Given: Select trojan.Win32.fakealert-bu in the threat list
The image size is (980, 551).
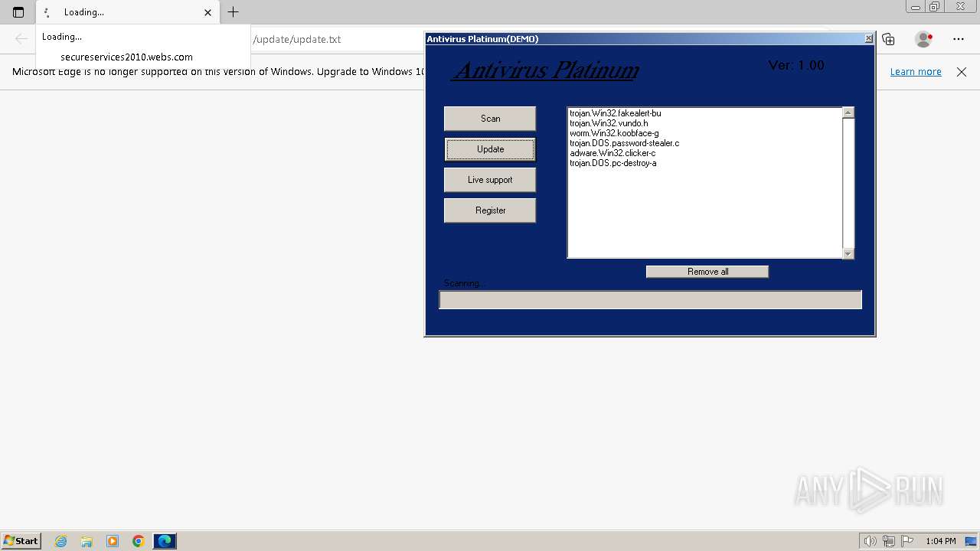Looking at the screenshot, I should (616, 113).
